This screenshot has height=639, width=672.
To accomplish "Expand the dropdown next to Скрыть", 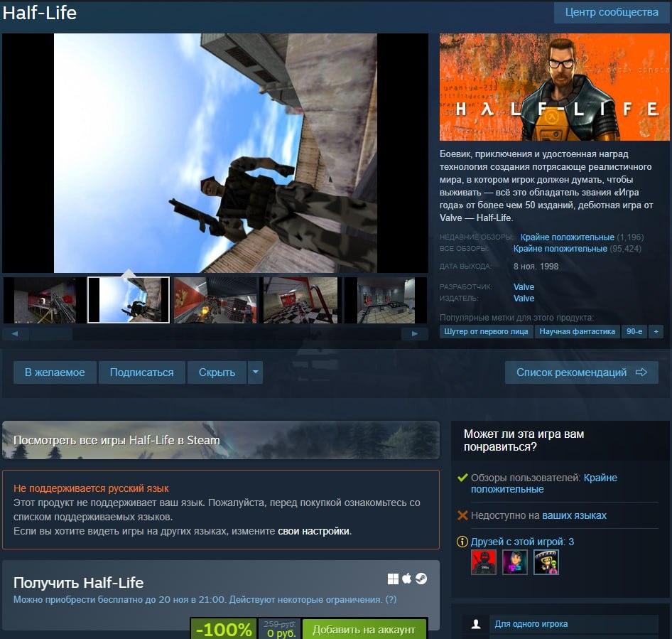I will [x=256, y=372].
